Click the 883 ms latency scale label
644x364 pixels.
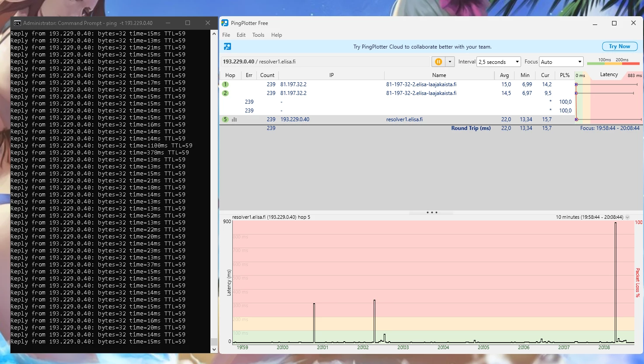coord(634,75)
